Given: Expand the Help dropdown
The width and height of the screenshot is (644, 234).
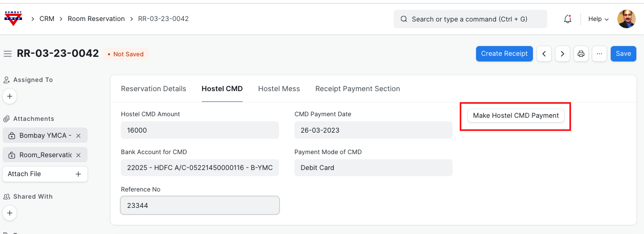Looking at the screenshot, I should coord(598,19).
